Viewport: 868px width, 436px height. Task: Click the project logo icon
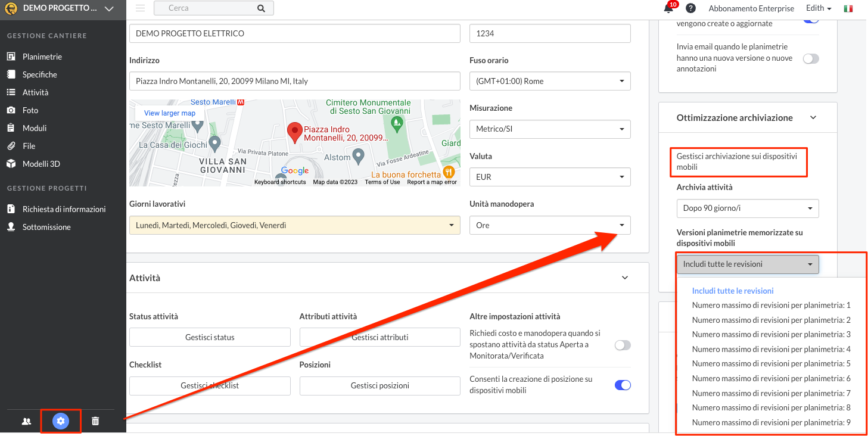click(10, 8)
